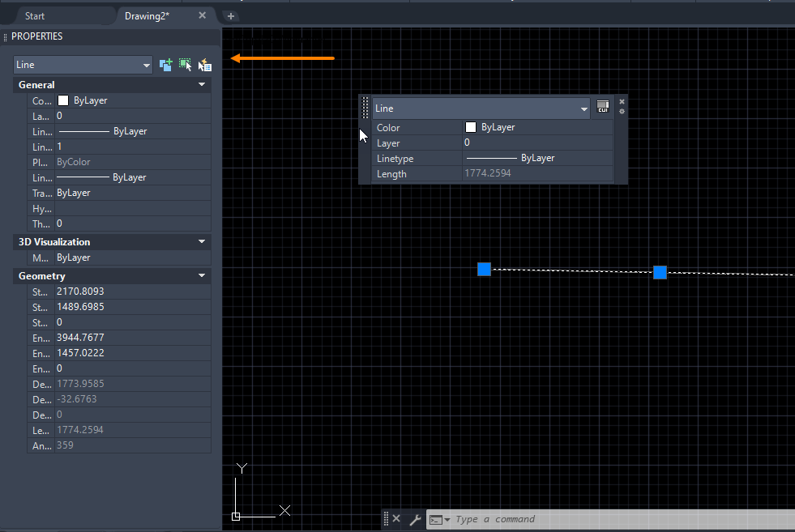
Task: Collapse the Geometry section
Action: click(x=201, y=275)
